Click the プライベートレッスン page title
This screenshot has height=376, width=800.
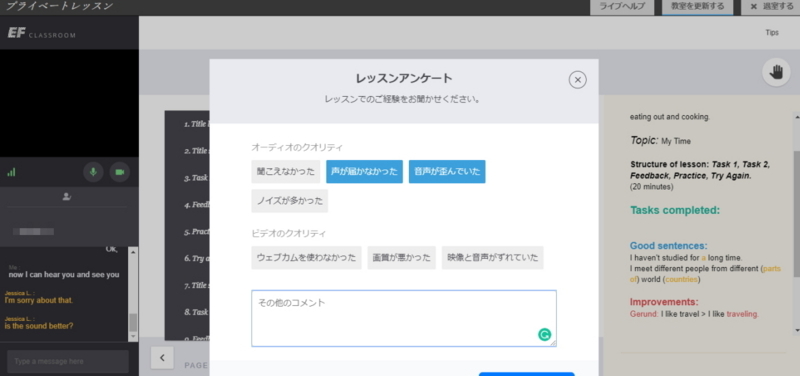click(x=59, y=6)
